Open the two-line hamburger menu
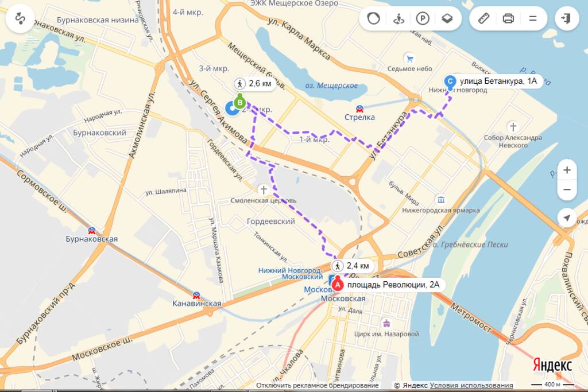The image size is (588, 392). [x=533, y=18]
